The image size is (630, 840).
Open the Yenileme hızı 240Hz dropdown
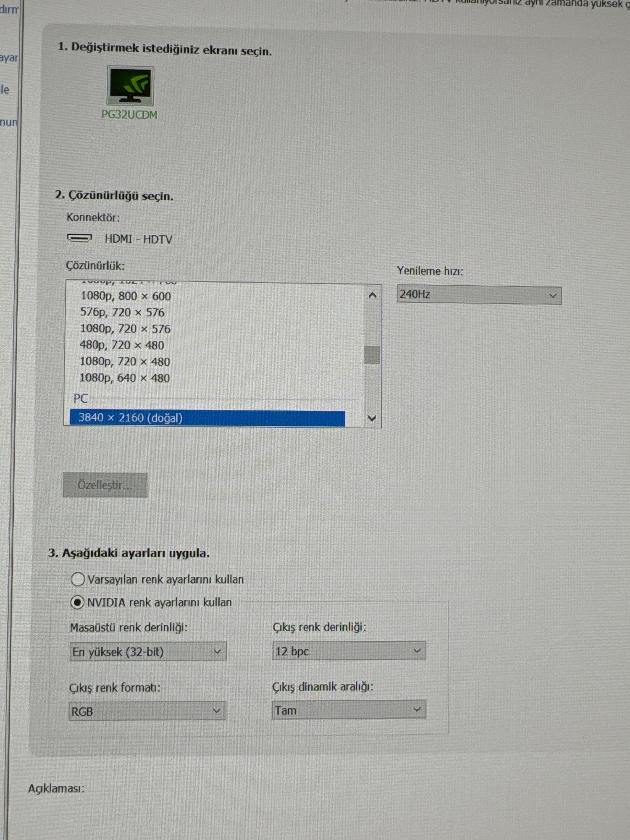pyautogui.click(x=479, y=295)
